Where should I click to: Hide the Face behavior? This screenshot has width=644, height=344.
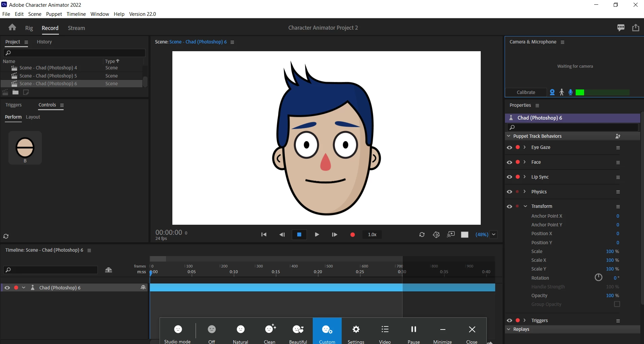click(x=509, y=162)
